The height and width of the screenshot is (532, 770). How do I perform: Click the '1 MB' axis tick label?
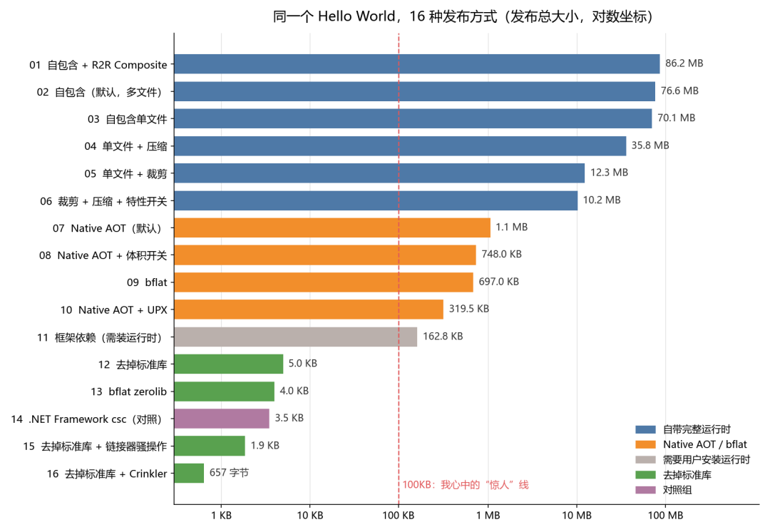(488, 516)
